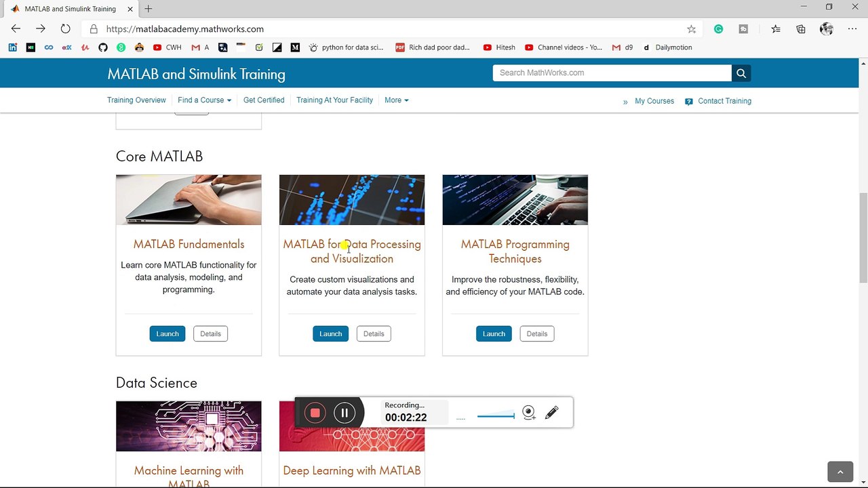This screenshot has width=868, height=488.
Task: Open the Deep Learning with MATLAB title
Action: [x=352, y=470]
